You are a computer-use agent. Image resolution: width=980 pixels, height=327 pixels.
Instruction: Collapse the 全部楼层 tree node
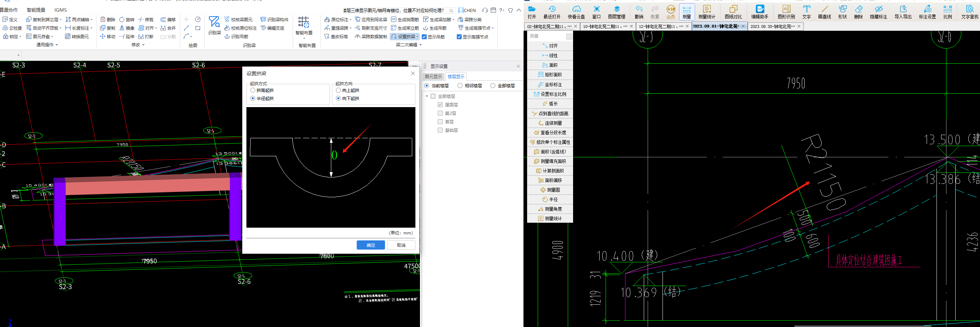coord(427,96)
